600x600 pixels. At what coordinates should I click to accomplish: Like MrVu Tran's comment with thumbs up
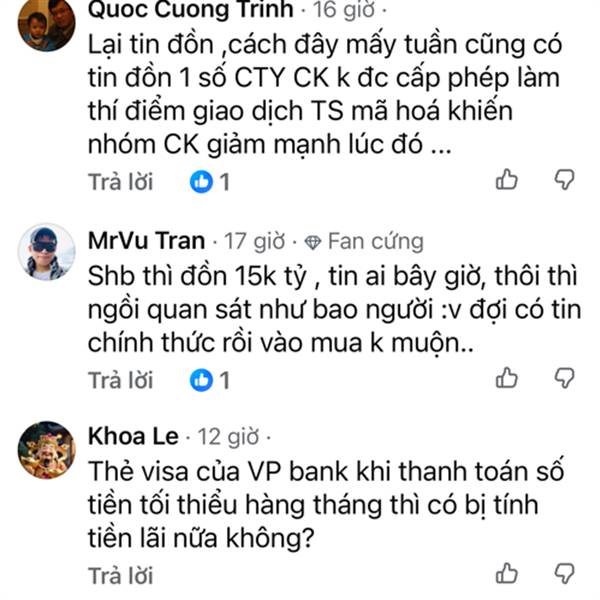click(x=507, y=378)
